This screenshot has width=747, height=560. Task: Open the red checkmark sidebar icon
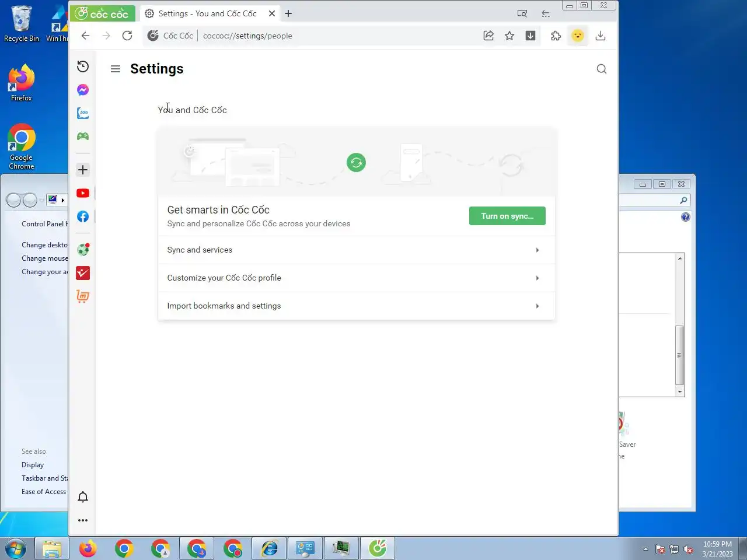83,273
